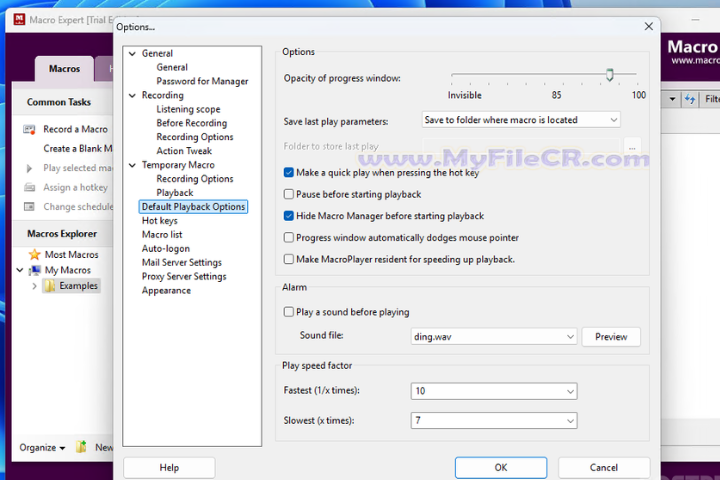Select Recording Options under Recording
Image resolution: width=720 pixels, height=480 pixels.
click(x=195, y=137)
